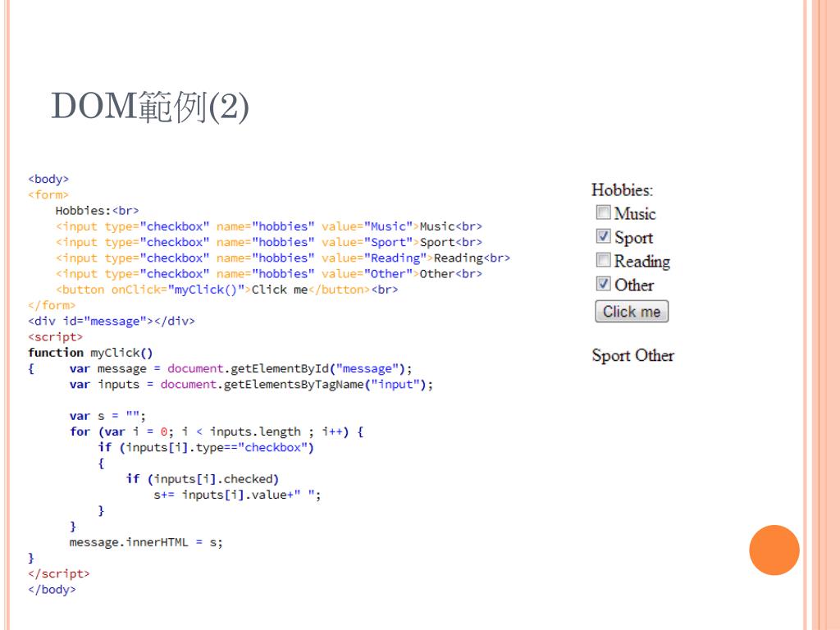
Task: Click the input line with value="Other"
Action: (269, 274)
